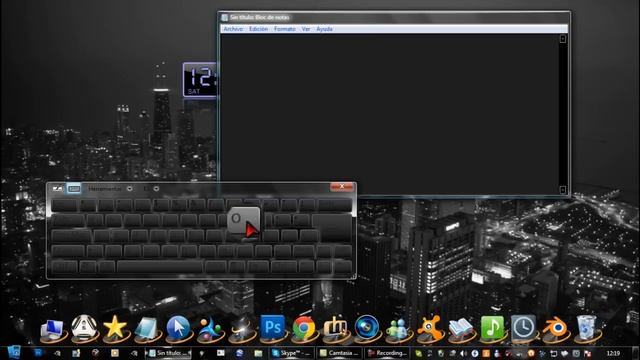640x360 pixels.
Task: Open the Formato menu in Bloc de notas
Action: [284, 29]
